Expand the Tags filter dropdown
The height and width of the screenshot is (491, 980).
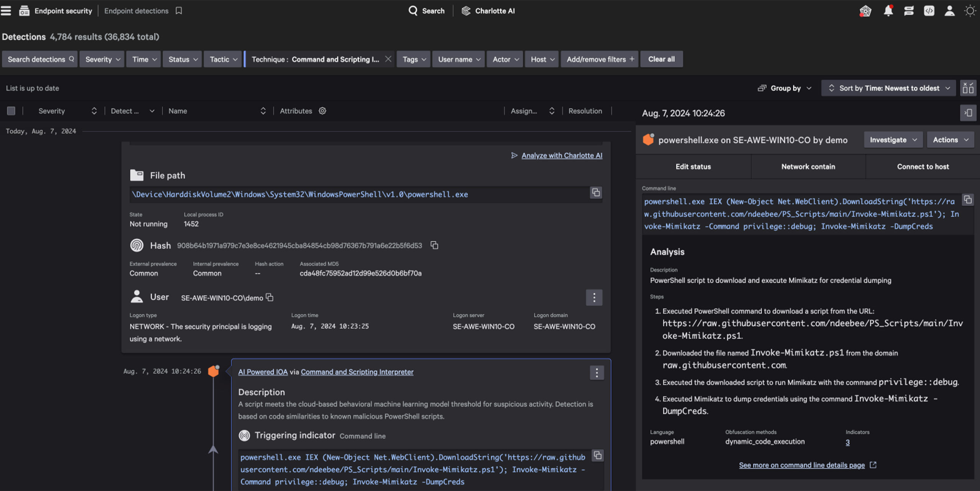click(x=414, y=59)
